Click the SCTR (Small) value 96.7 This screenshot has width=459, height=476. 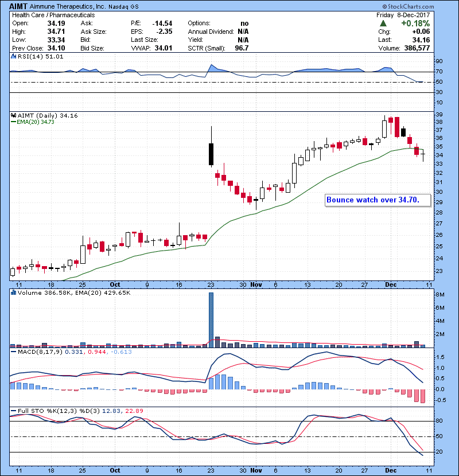pos(242,48)
